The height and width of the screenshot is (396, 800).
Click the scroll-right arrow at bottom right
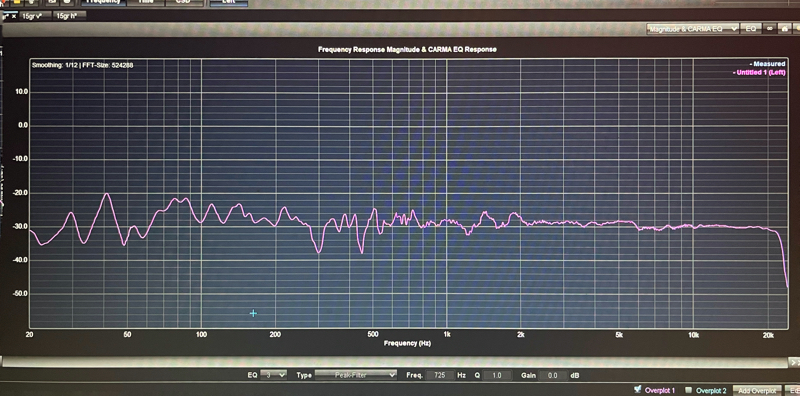[x=795, y=362]
